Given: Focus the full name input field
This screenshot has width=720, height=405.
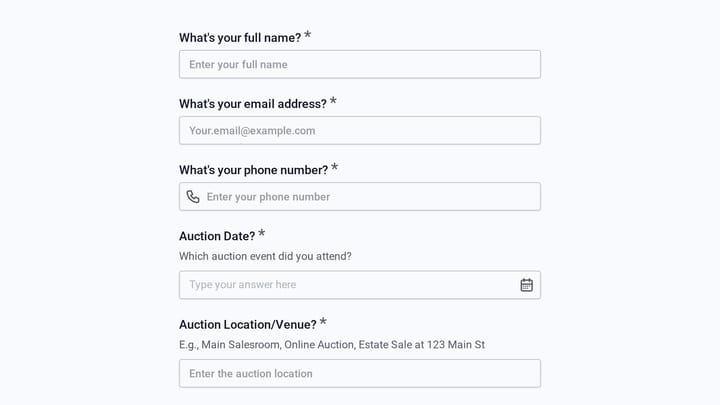Looking at the screenshot, I should click(x=360, y=64).
